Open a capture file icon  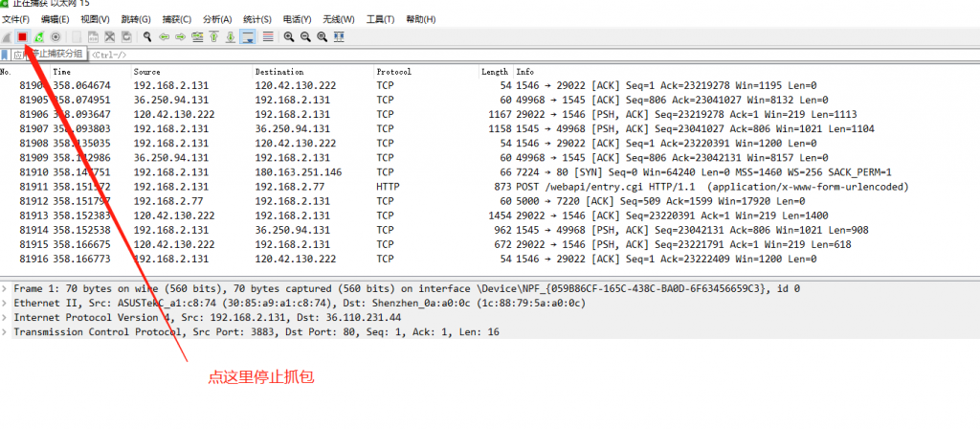point(77,37)
